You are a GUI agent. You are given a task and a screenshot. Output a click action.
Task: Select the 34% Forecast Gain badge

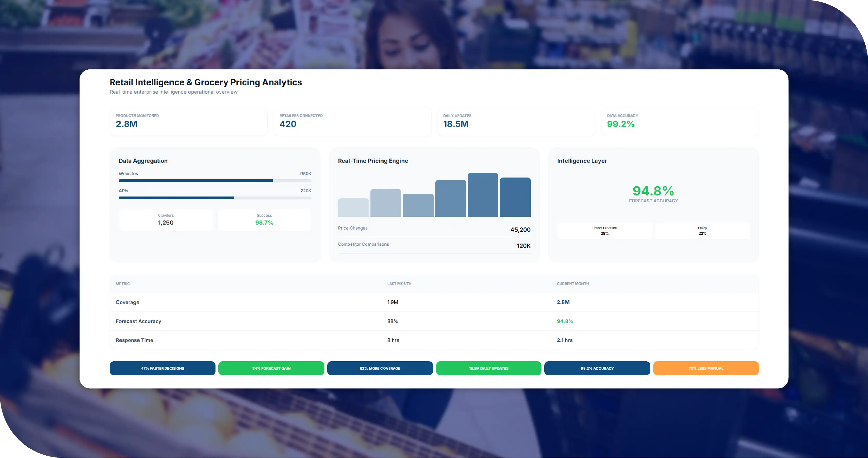271,368
